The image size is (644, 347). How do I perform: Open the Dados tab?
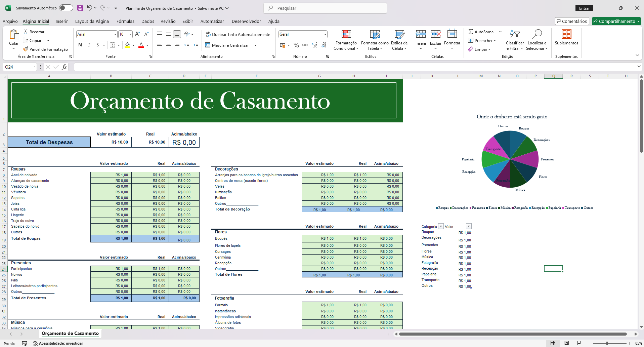point(148,21)
